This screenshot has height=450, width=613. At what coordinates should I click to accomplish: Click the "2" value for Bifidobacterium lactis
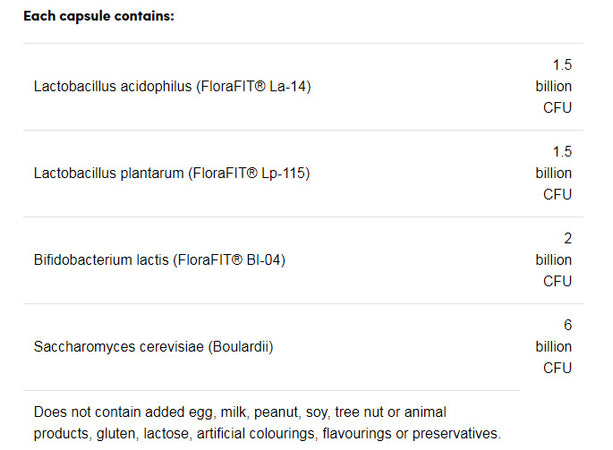(568, 239)
